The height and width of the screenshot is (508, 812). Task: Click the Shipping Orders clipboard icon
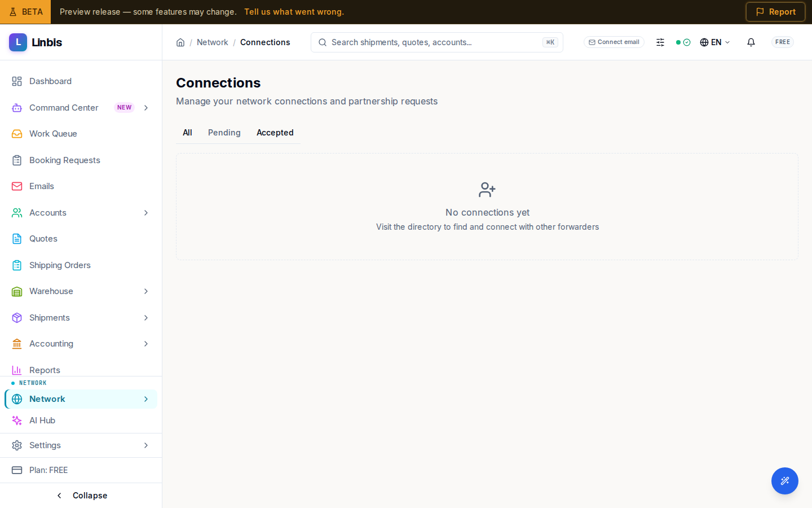point(17,265)
